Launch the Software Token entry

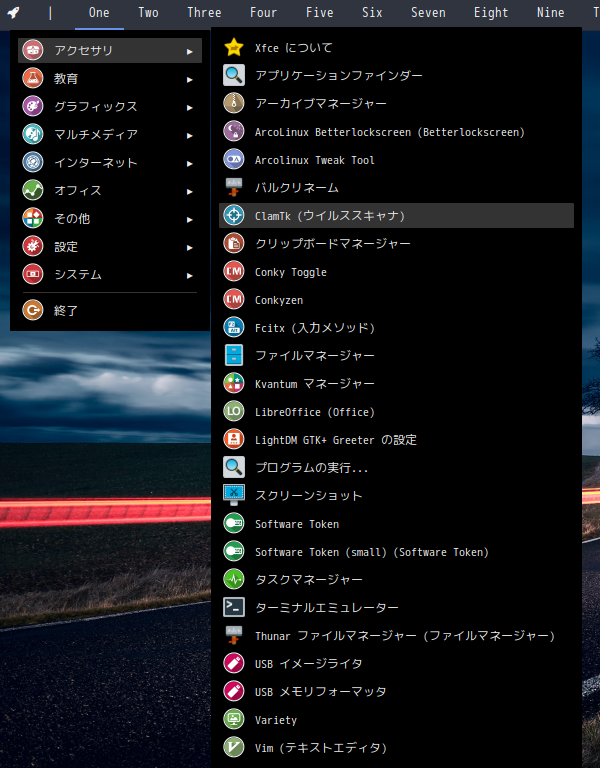click(x=396, y=524)
